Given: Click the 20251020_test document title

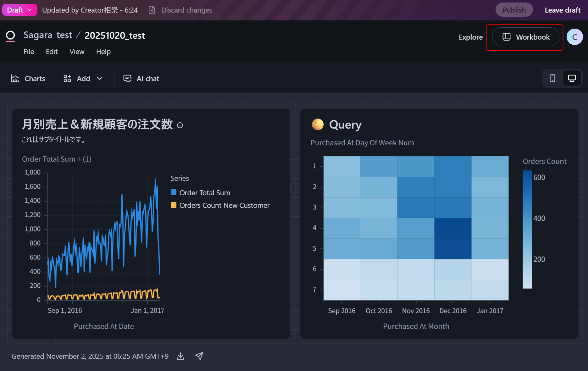Looking at the screenshot, I should (115, 36).
